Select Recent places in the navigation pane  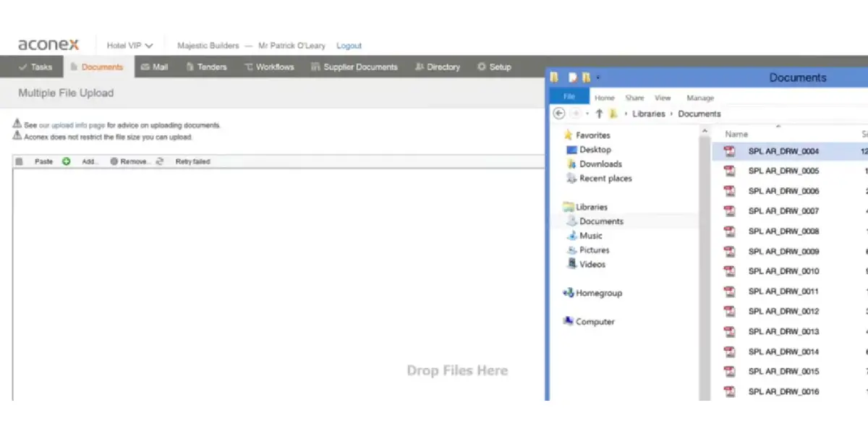click(599, 179)
